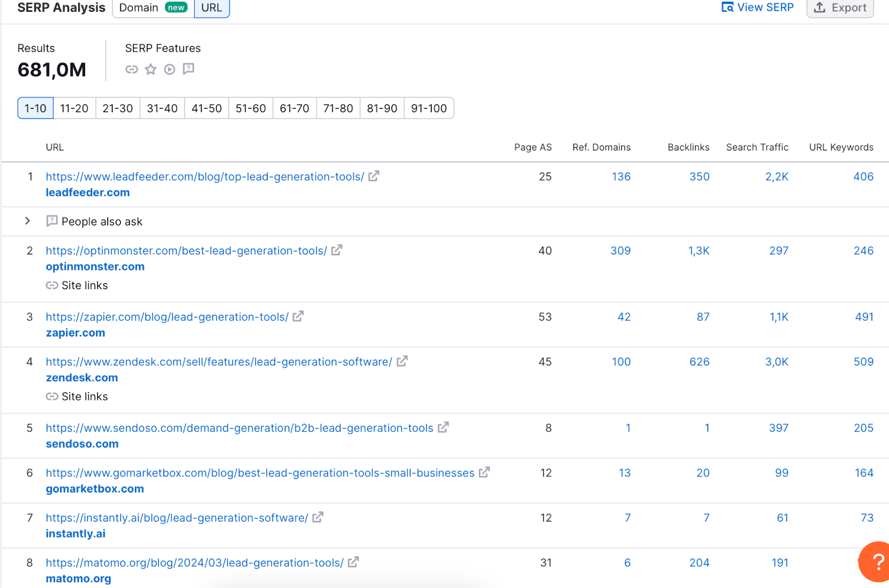
Task: Click leadfeeder referring domains value 136
Action: click(621, 177)
